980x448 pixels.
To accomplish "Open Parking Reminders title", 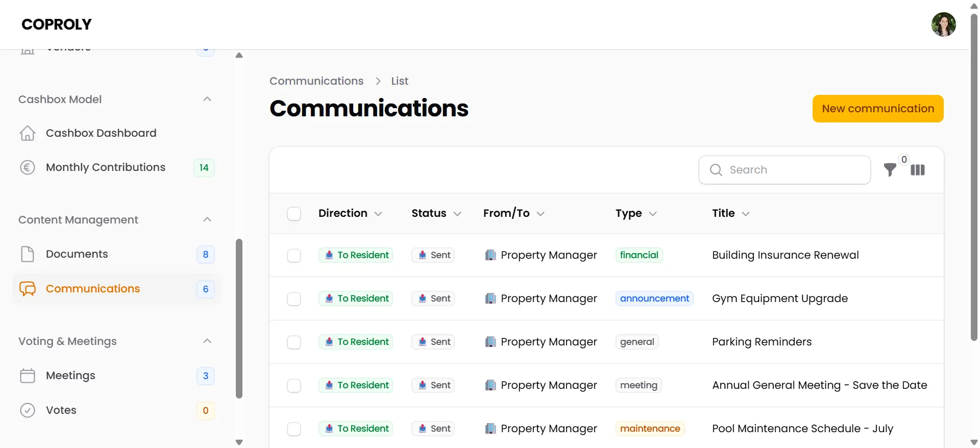I will click(x=762, y=342).
